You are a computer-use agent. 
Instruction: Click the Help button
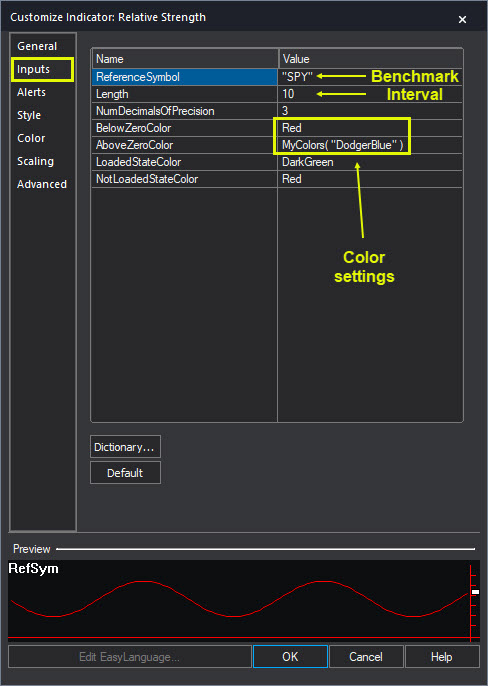442,656
